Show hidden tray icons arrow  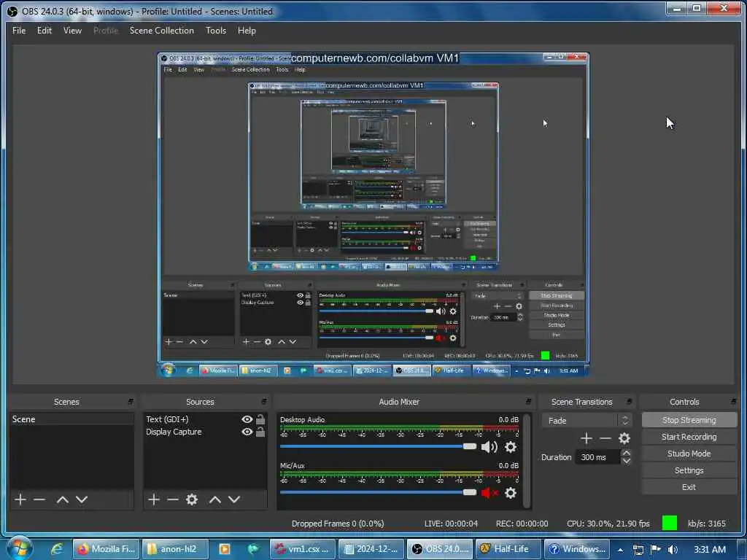click(620, 550)
